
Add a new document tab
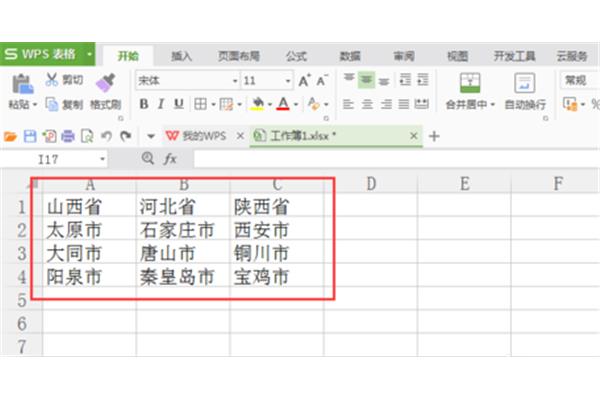434,136
